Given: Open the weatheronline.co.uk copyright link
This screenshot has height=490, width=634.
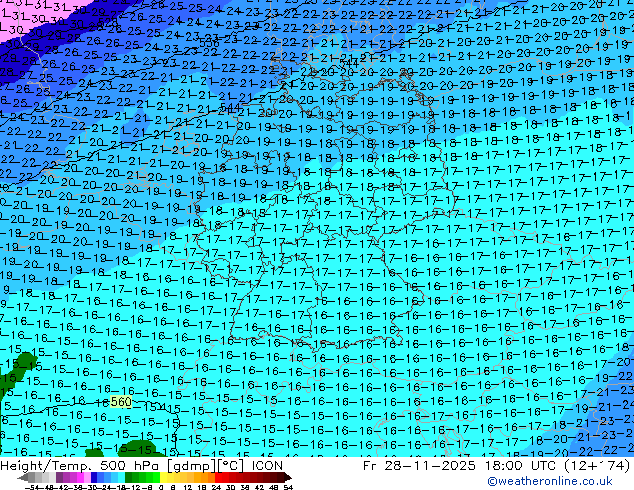Looking at the screenshot, I should click(x=550, y=482).
